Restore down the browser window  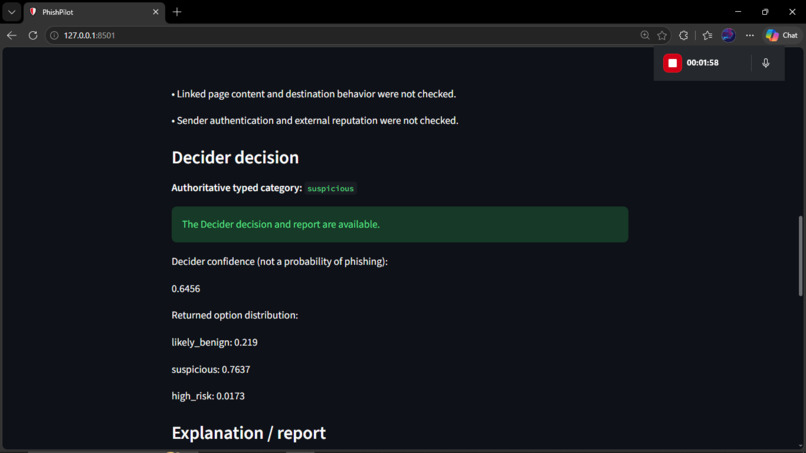pyautogui.click(x=765, y=12)
